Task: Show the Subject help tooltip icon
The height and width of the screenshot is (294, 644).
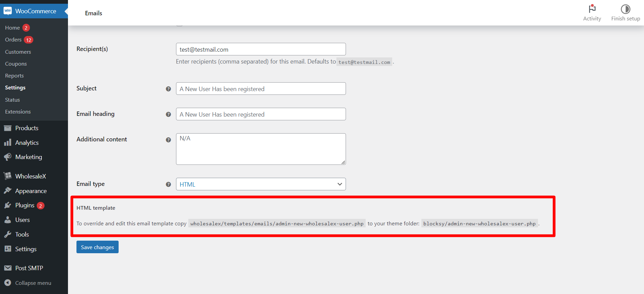Action: 168,89
